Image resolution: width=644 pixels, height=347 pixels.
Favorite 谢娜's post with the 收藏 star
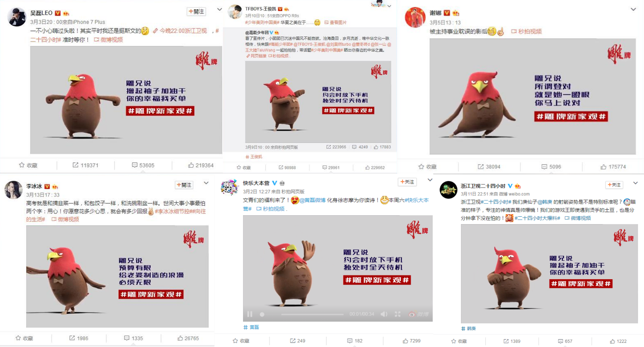[428, 166]
